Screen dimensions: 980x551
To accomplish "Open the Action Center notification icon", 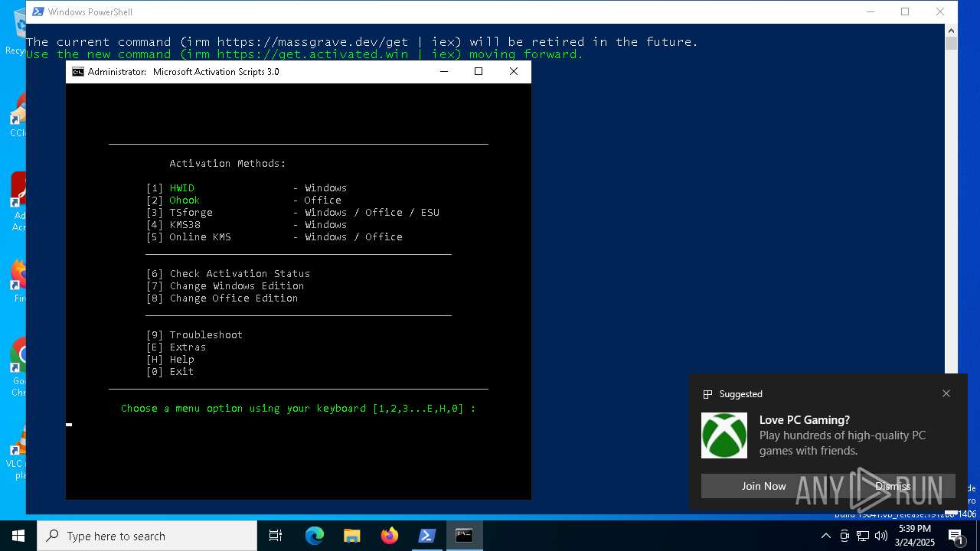I will click(x=955, y=536).
